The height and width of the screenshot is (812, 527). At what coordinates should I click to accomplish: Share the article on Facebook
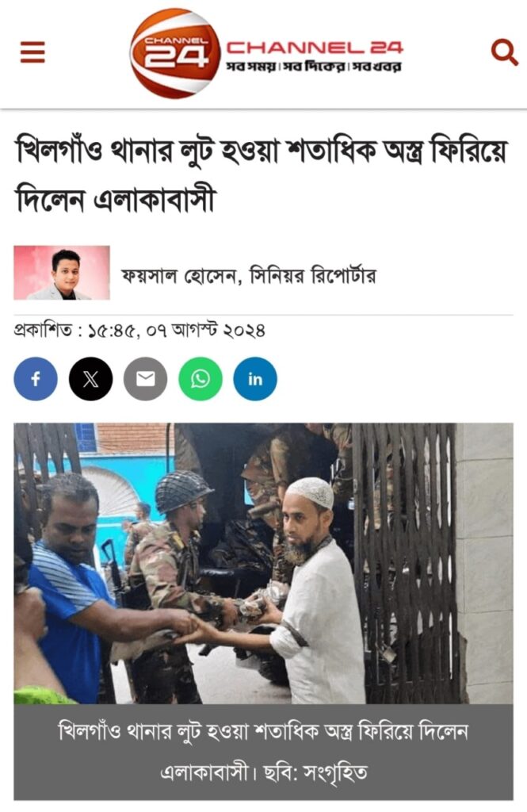[36, 379]
